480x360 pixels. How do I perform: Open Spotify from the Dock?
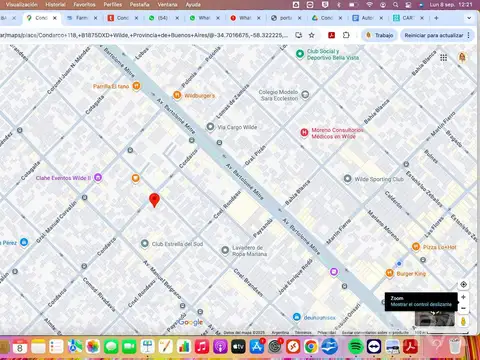tap(355, 347)
